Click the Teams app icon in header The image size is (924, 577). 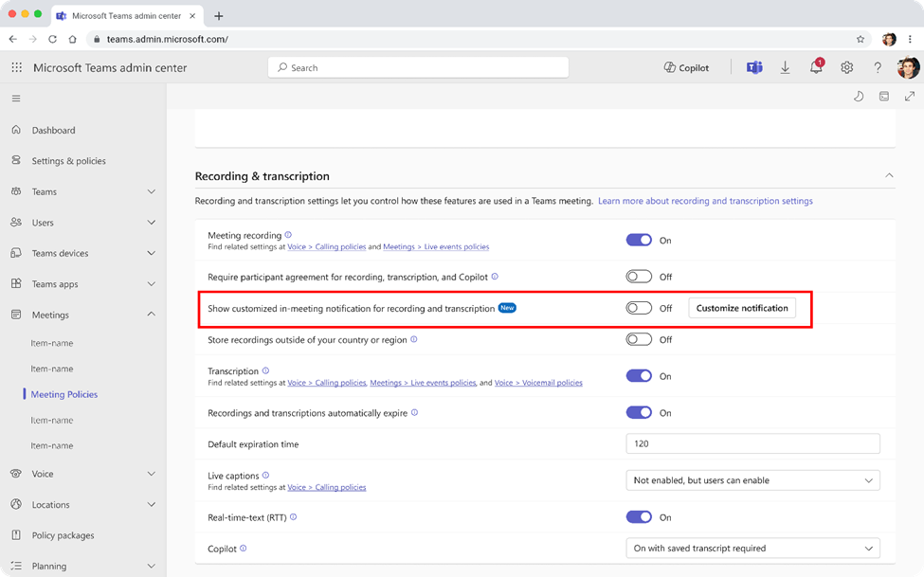click(754, 67)
